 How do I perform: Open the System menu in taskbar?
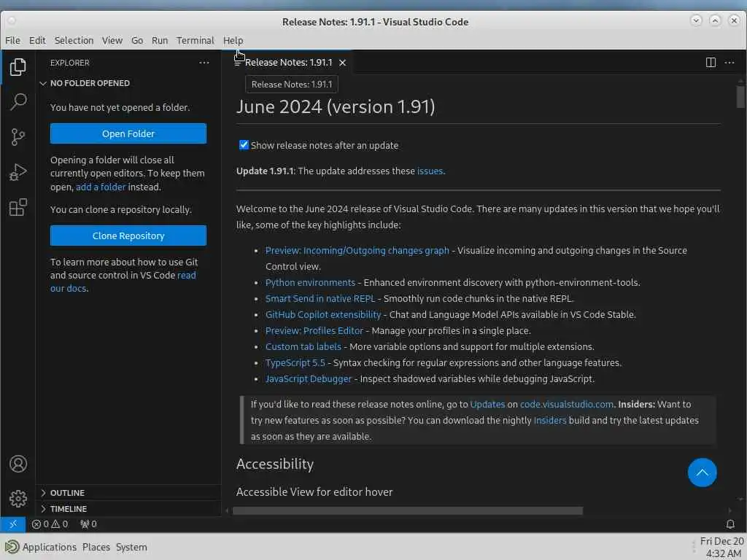pos(131,547)
